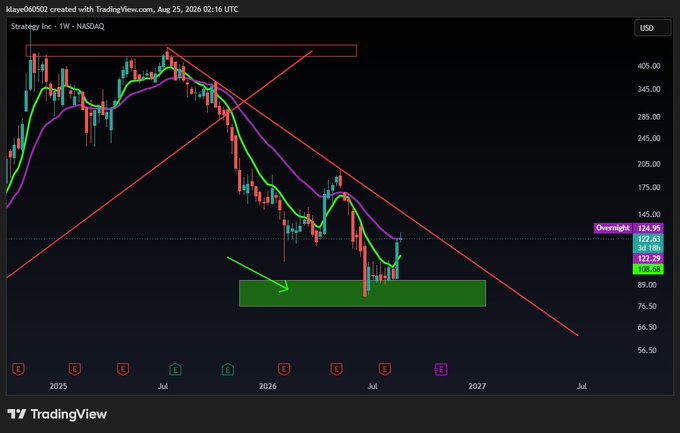Image resolution: width=680 pixels, height=433 pixels.
Task: Click the 205.00 price scale label
Action: pyautogui.click(x=649, y=164)
